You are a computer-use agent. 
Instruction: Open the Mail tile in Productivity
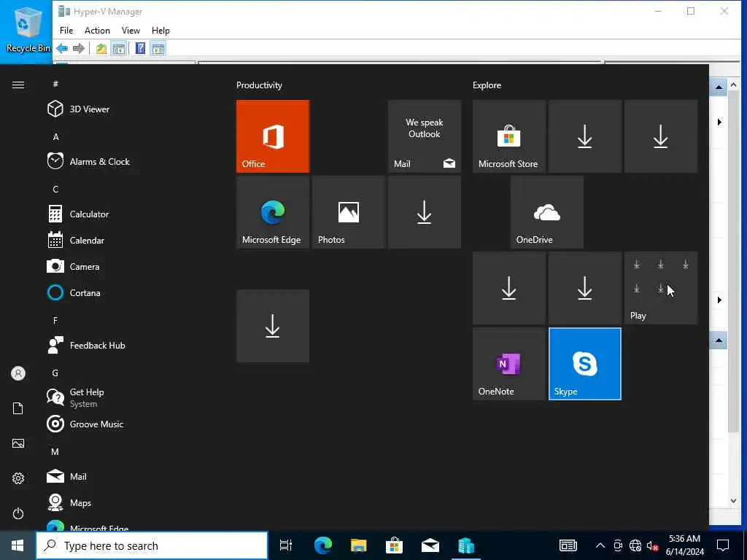[425, 136]
